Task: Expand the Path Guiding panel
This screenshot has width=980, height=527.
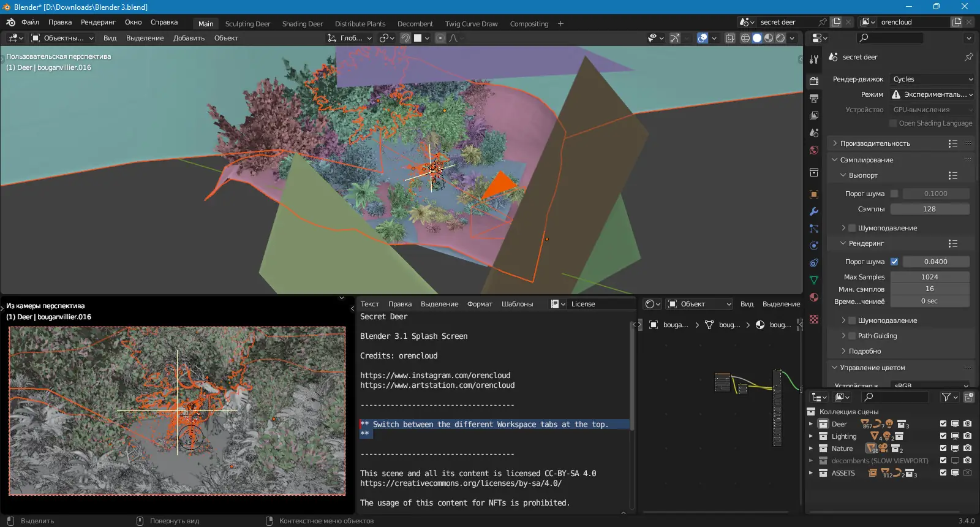Action: tap(877, 336)
